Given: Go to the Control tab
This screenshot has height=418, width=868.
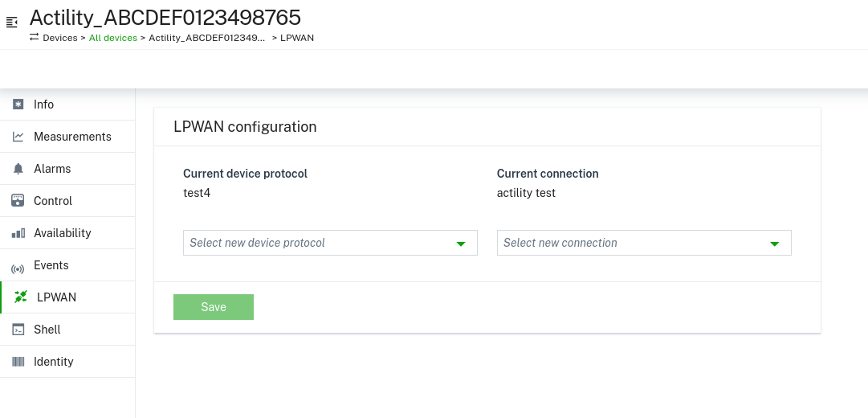Looking at the screenshot, I should point(67,201).
